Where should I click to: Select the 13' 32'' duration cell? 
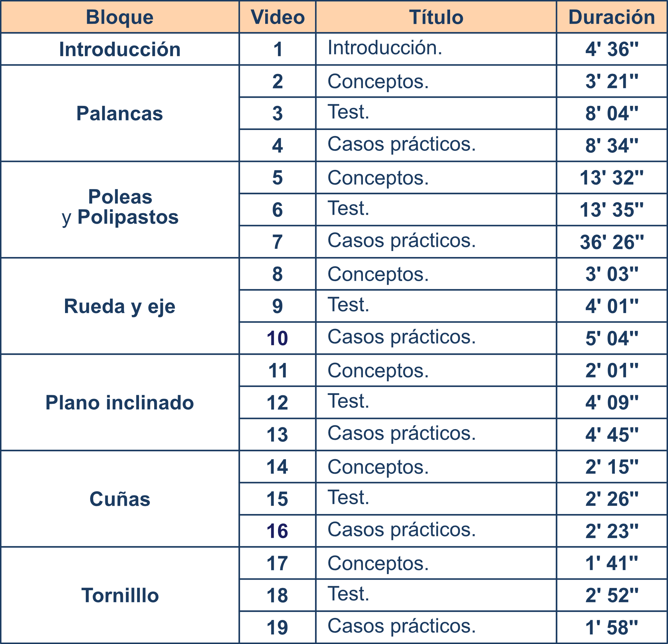coord(612,177)
